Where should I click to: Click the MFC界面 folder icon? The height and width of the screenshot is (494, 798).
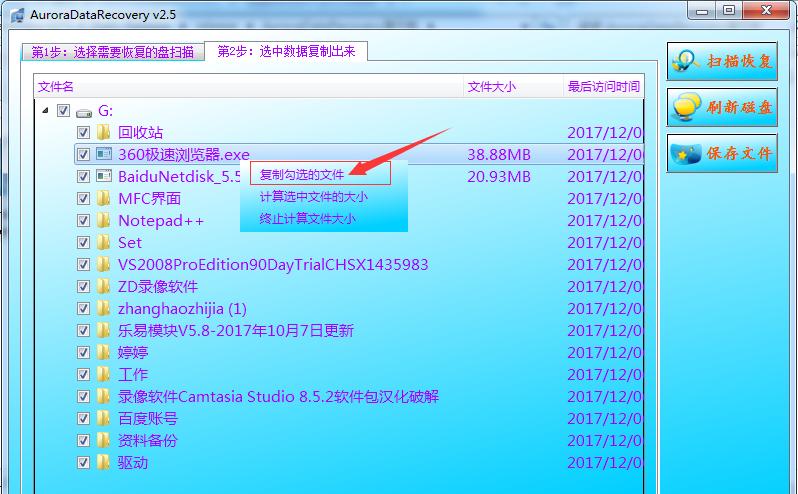[103, 198]
